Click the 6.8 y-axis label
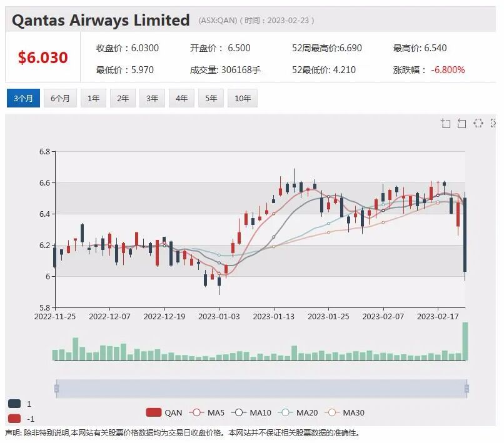 point(44,151)
